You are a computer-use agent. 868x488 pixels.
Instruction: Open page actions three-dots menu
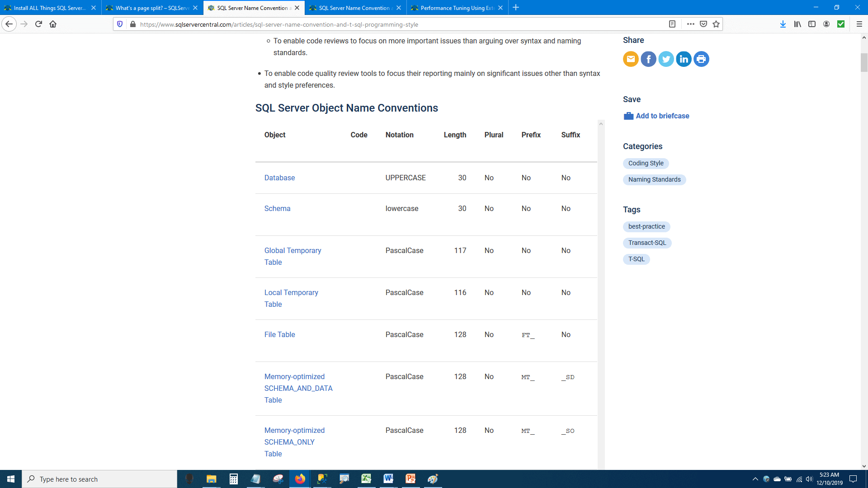click(x=690, y=24)
